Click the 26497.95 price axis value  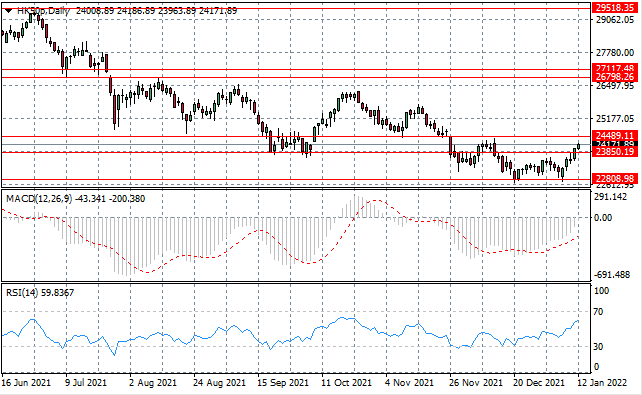point(615,86)
